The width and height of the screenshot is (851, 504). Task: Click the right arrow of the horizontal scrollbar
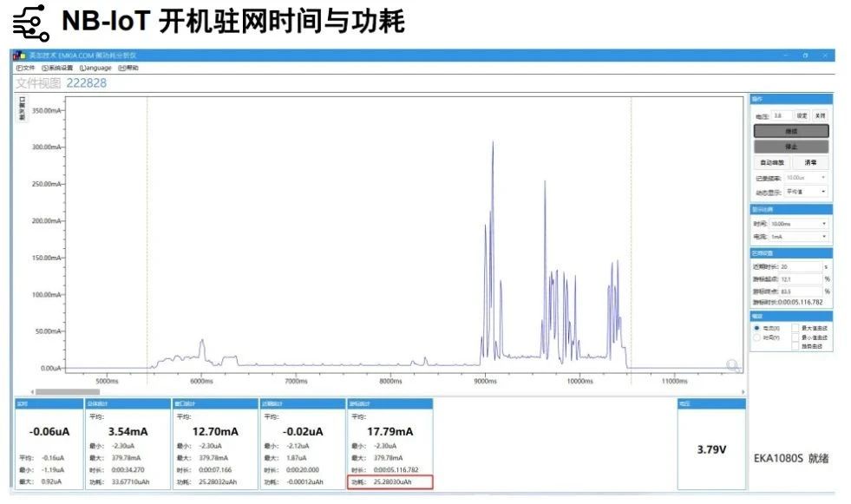tap(743, 392)
